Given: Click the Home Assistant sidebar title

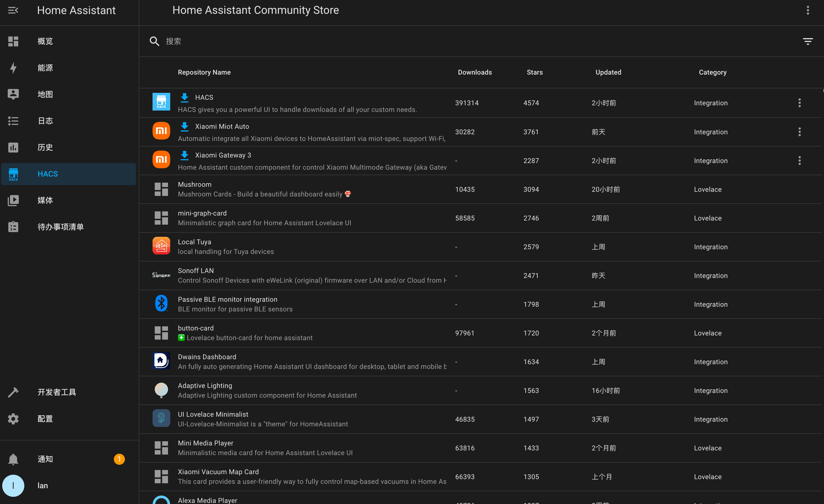Looking at the screenshot, I should (76, 11).
